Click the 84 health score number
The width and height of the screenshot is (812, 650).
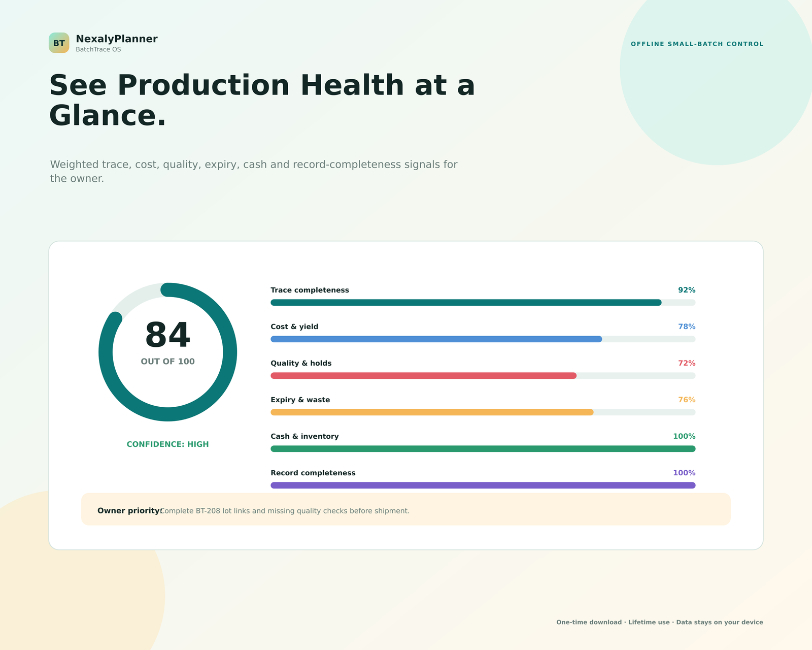pos(167,335)
